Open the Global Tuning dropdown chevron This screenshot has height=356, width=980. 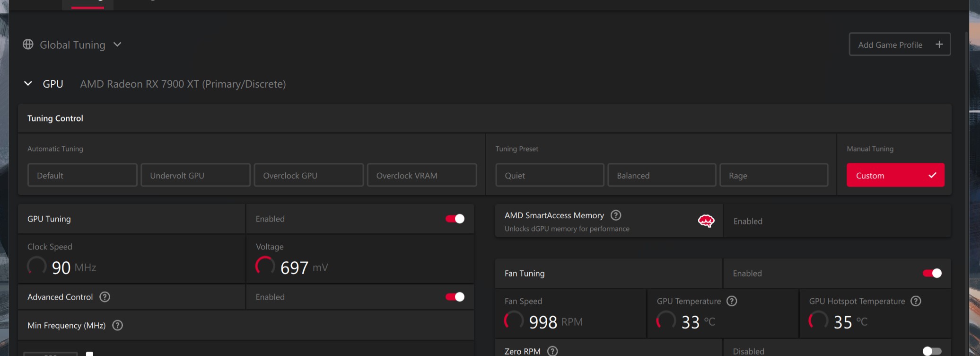point(117,44)
